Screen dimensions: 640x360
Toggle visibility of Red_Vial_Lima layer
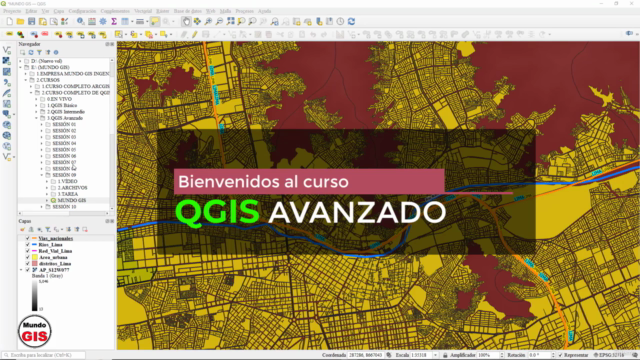pyautogui.click(x=28, y=251)
